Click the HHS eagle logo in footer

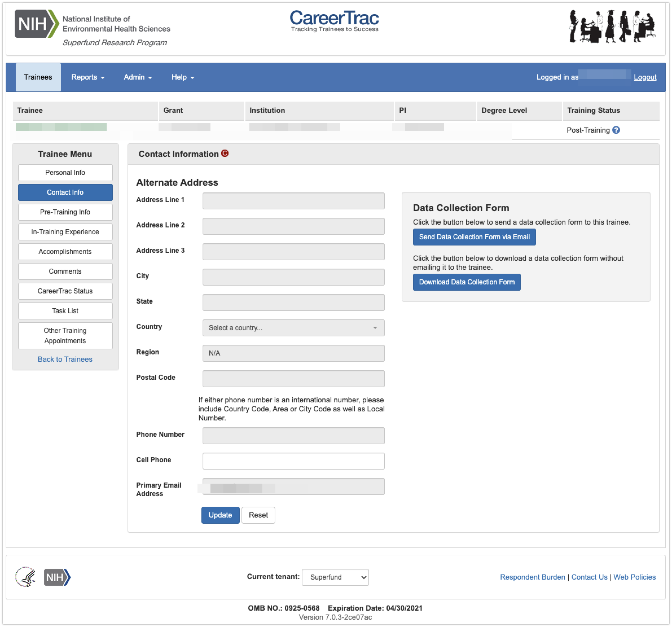[x=26, y=576]
